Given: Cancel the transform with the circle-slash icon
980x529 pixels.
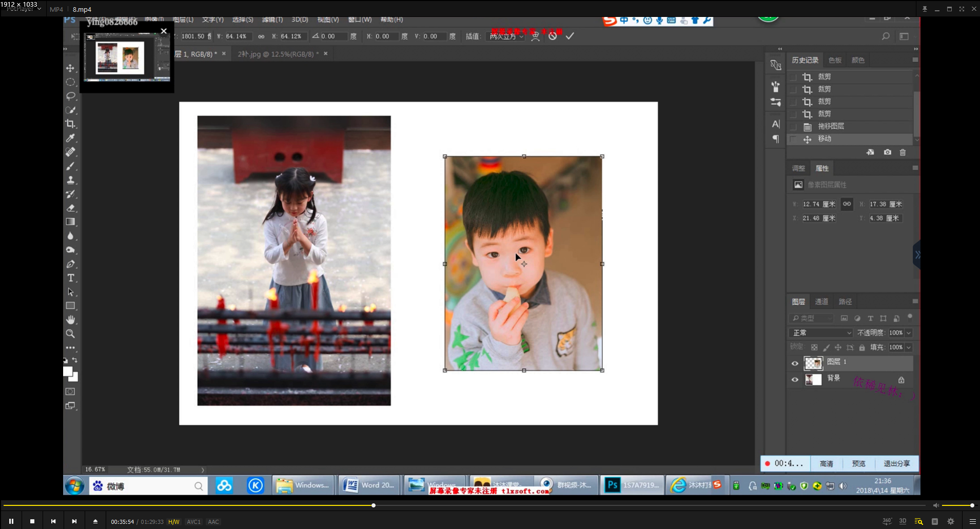Looking at the screenshot, I should [553, 36].
